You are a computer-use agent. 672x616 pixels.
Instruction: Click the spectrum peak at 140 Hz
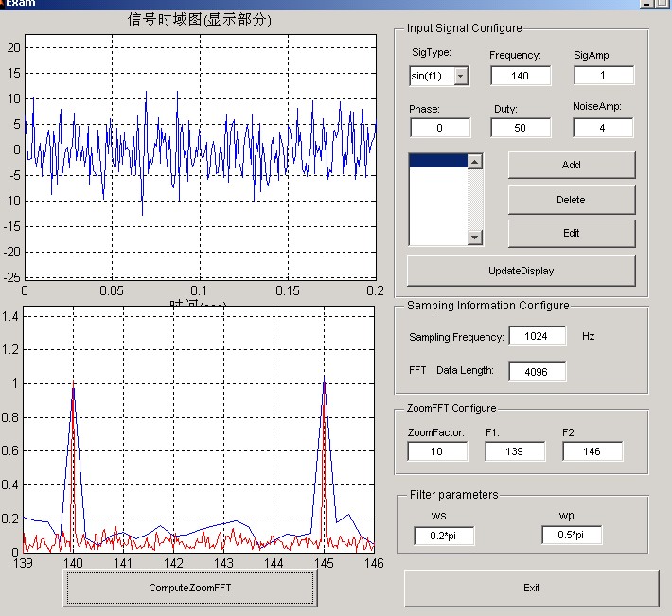click(73, 382)
